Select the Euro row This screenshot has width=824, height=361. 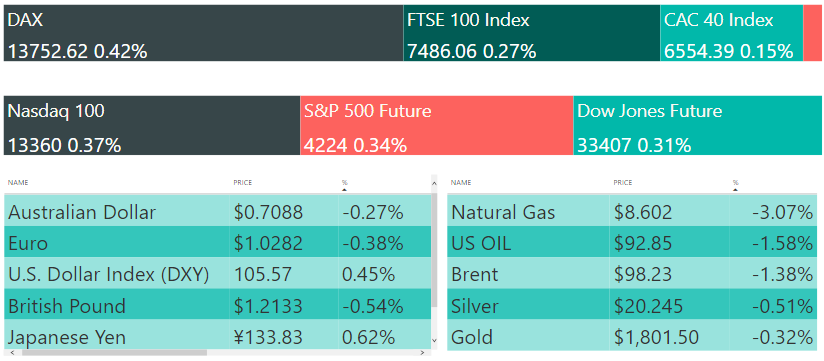tap(218, 243)
